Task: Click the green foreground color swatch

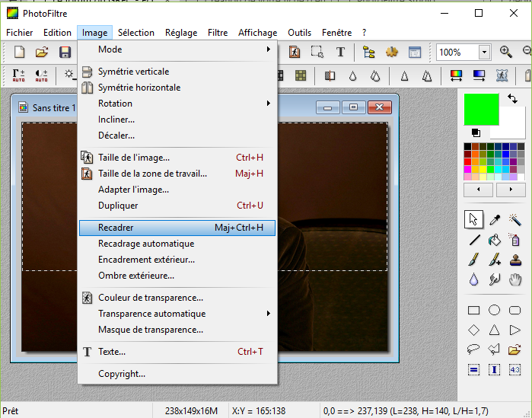Action: [481, 109]
